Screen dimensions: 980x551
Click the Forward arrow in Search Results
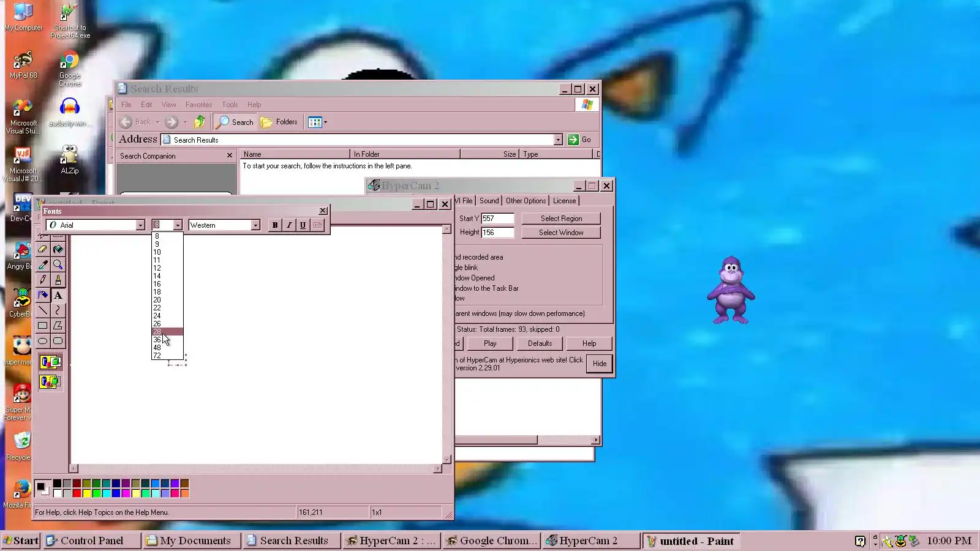coord(171,122)
